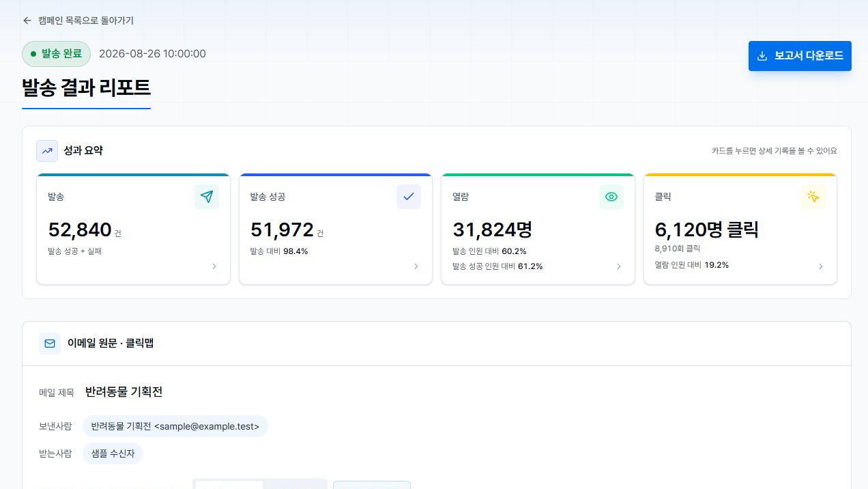Expand details chevron on 발송 성공 card
Screen dimensions: 868x489
pyautogui.click(x=416, y=266)
